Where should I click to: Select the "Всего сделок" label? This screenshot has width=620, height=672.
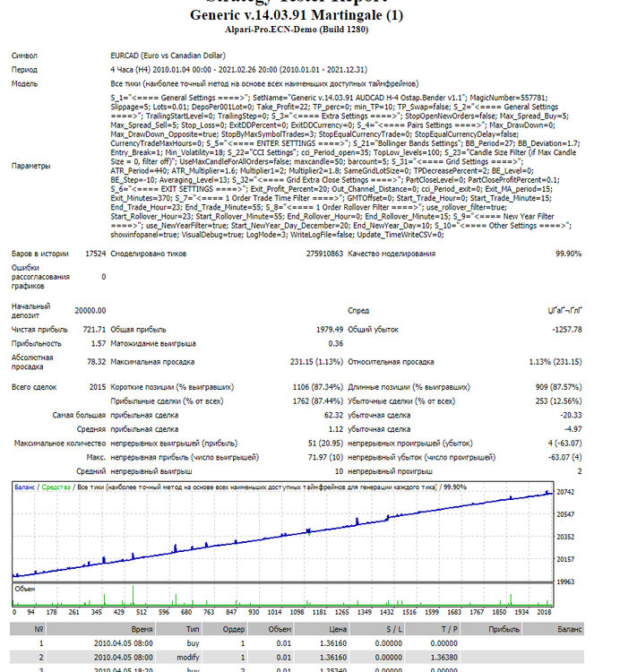pyautogui.click(x=34, y=387)
